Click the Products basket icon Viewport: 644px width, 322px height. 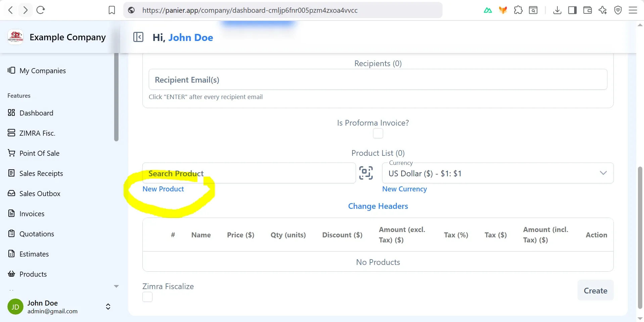(x=11, y=274)
